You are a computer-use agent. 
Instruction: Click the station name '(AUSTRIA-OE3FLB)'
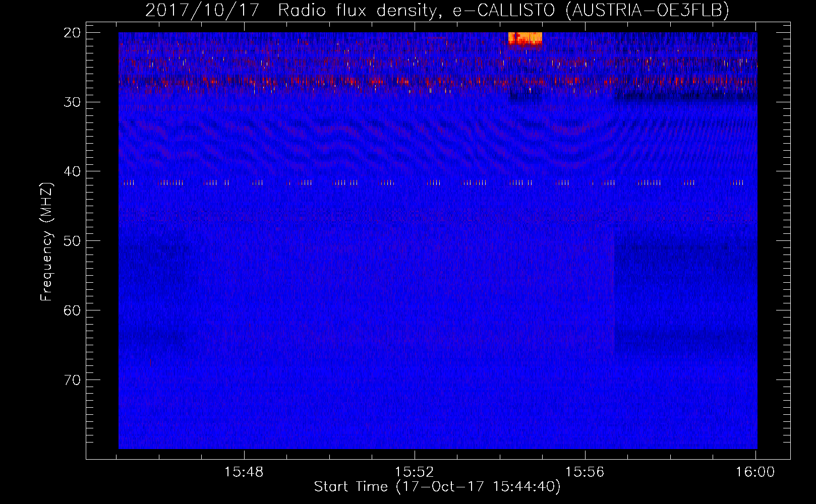tap(647, 10)
